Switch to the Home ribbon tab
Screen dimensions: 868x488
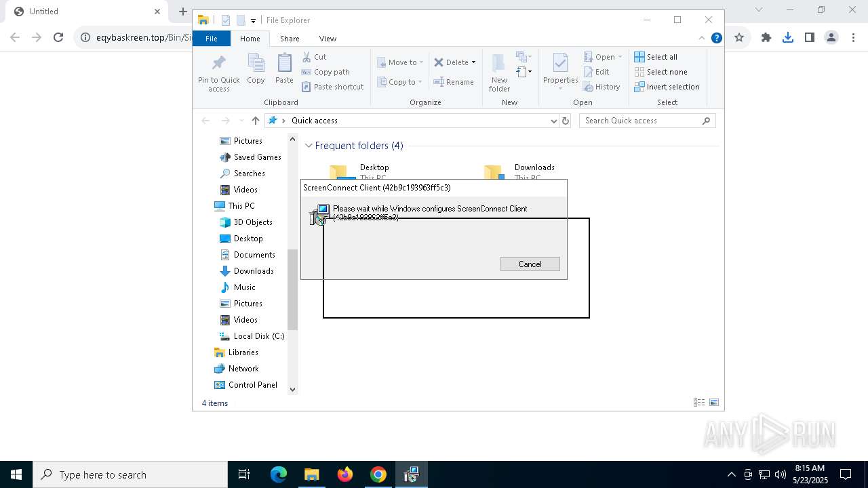(x=250, y=39)
